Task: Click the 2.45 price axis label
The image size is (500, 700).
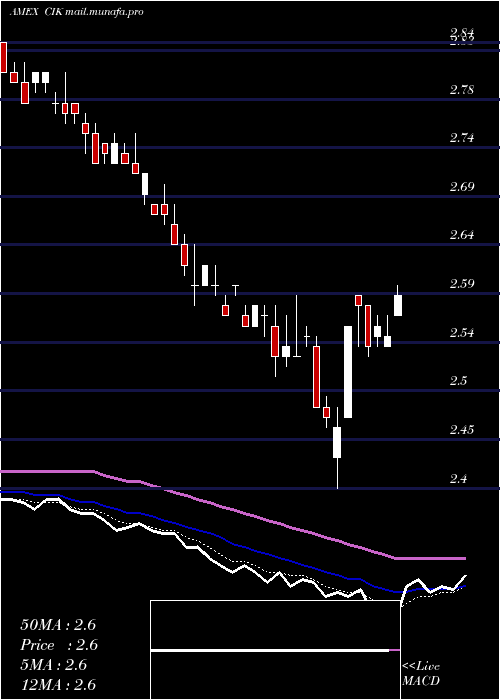Action: pos(462,430)
